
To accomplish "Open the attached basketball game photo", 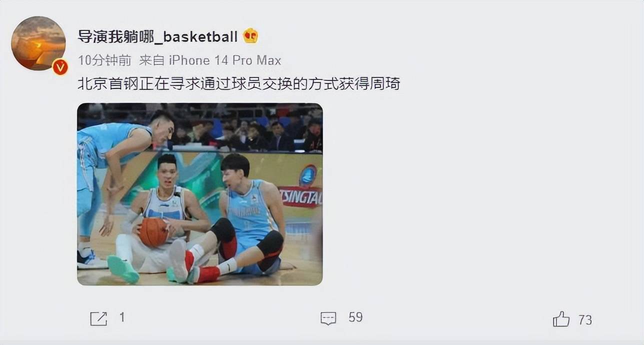I will click(199, 194).
